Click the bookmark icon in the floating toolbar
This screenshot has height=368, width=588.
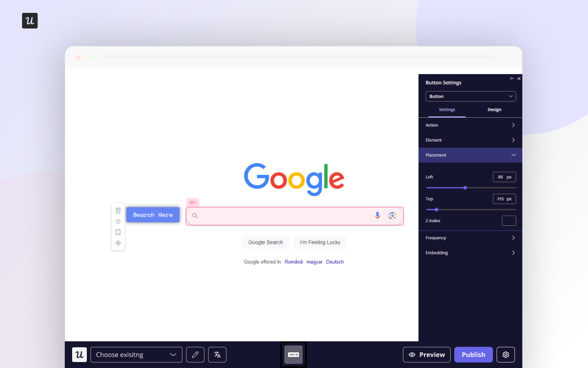118,232
